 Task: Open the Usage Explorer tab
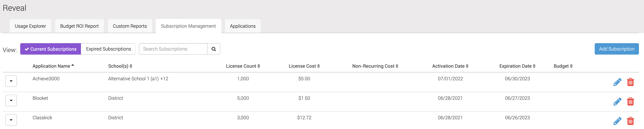point(30,26)
